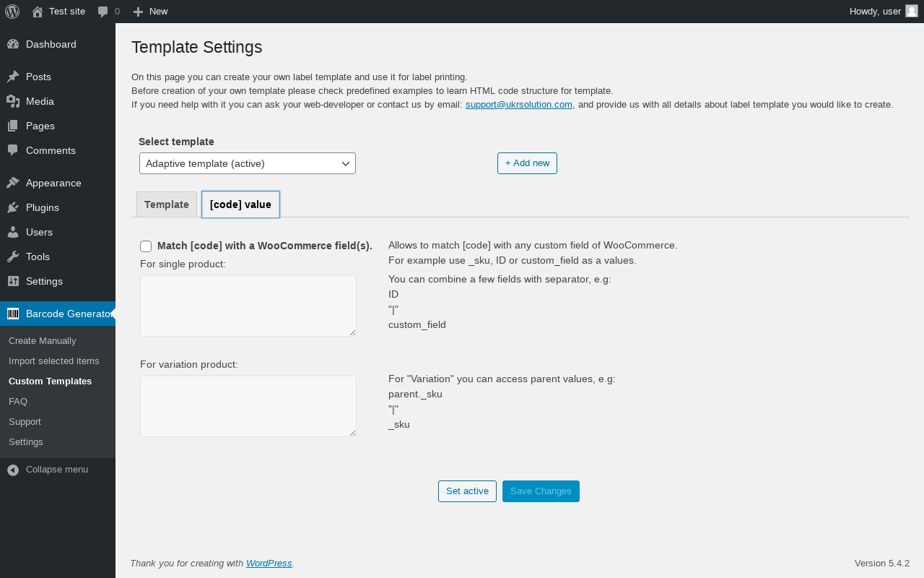Open the Test site home icon
Screen dimensions: 924x578
(x=38, y=12)
